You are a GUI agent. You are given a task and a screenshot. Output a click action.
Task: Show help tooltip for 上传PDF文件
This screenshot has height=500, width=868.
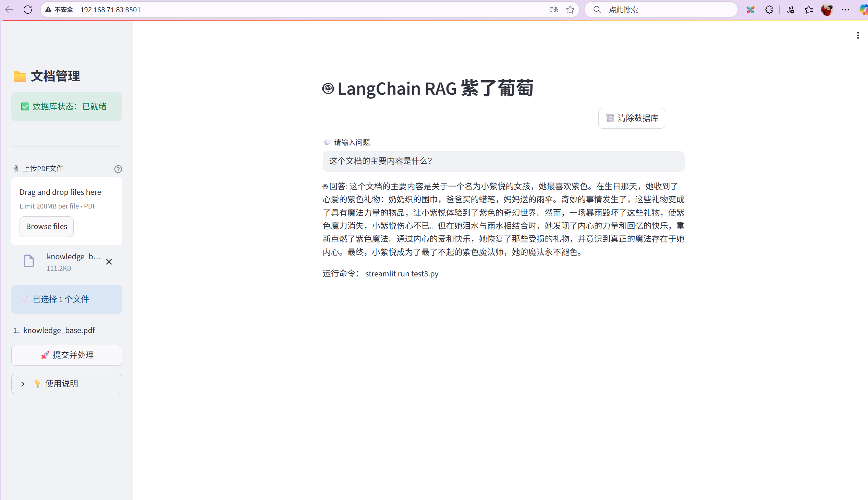pyautogui.click(x=118, y=169)
